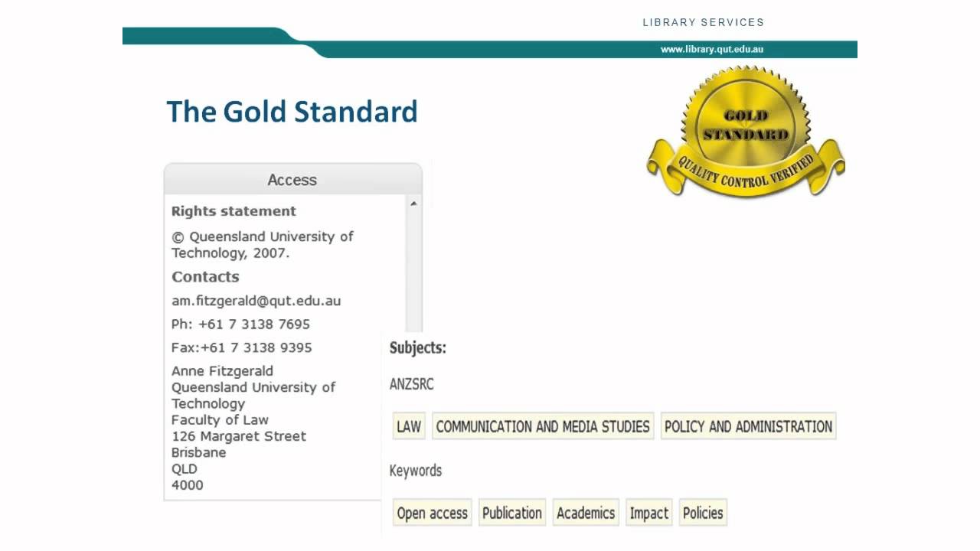Select the Policies keyword tag
Screen dimensions: 980x551
[703, 513]
